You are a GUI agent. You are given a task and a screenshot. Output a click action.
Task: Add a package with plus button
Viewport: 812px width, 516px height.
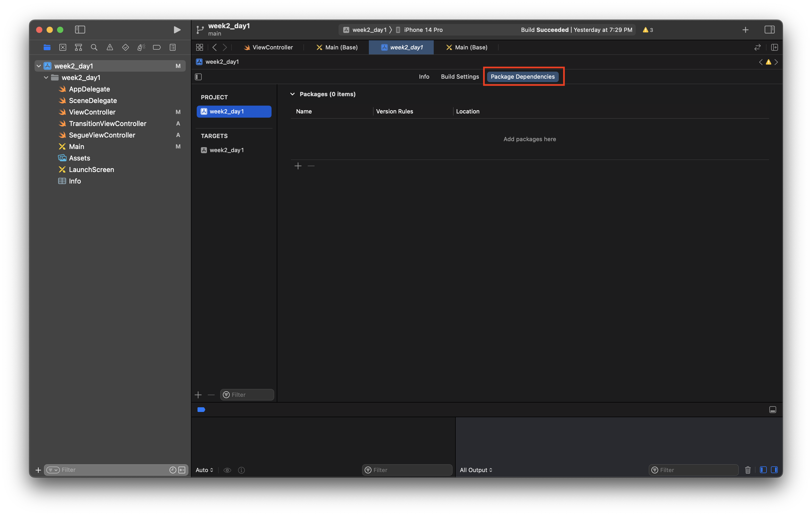click(298, 166)
